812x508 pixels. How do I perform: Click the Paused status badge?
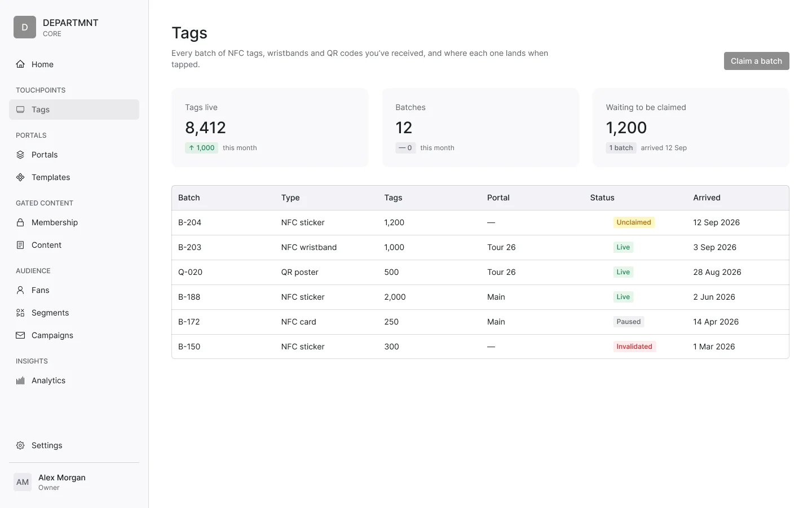pyautogui.click(x=628, y=322)
